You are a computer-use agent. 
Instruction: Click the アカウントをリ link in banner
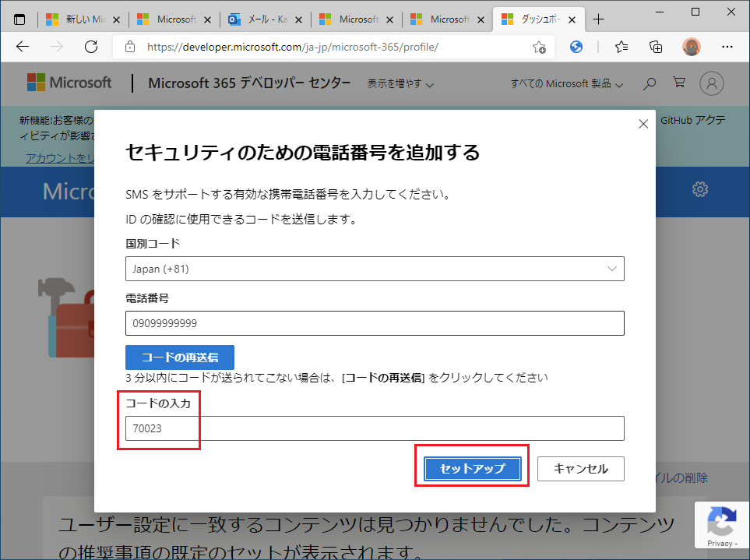60,158
